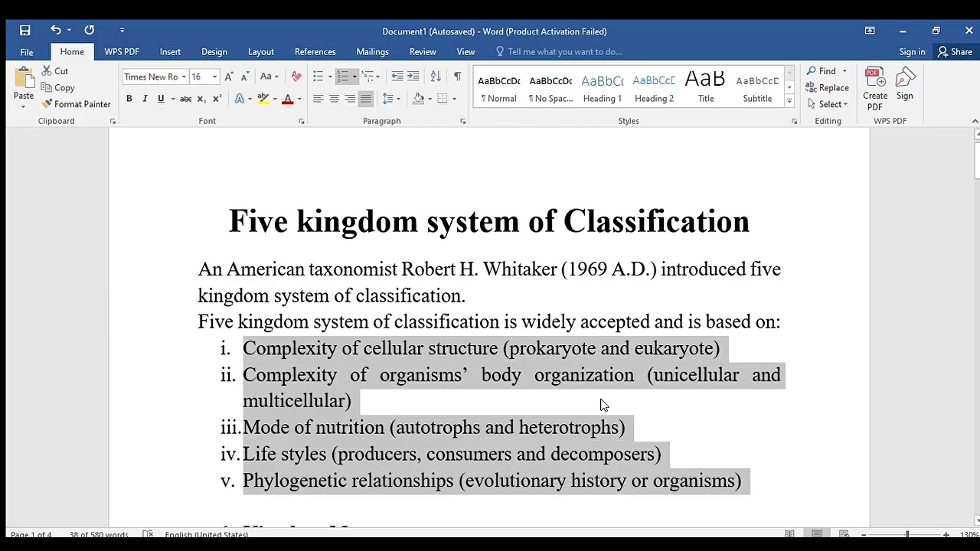This screenshot has height=551, width=980.
Task: Share the document
Action: click(x=955, y=52)
